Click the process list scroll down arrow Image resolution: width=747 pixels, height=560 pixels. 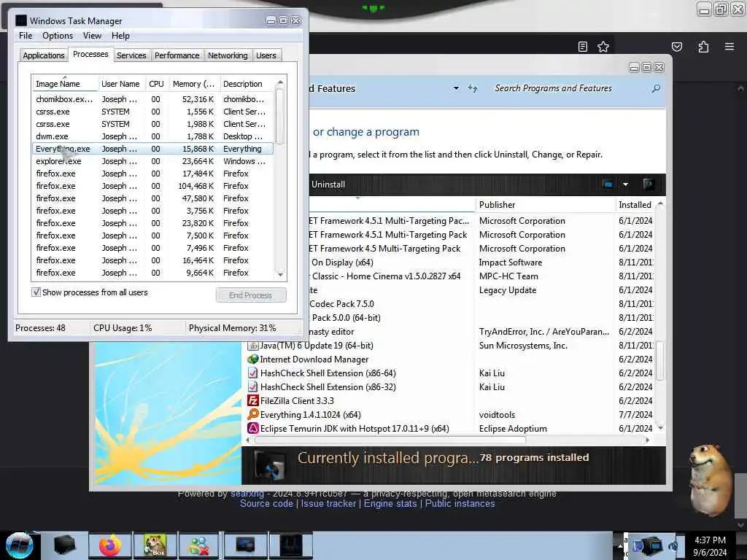(280, 274)
